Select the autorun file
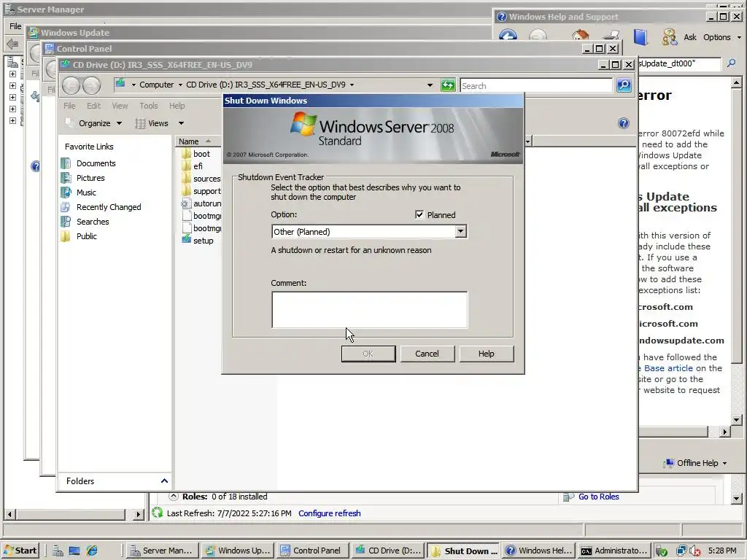This screenshot has width=747, height=560. (201, 203)
